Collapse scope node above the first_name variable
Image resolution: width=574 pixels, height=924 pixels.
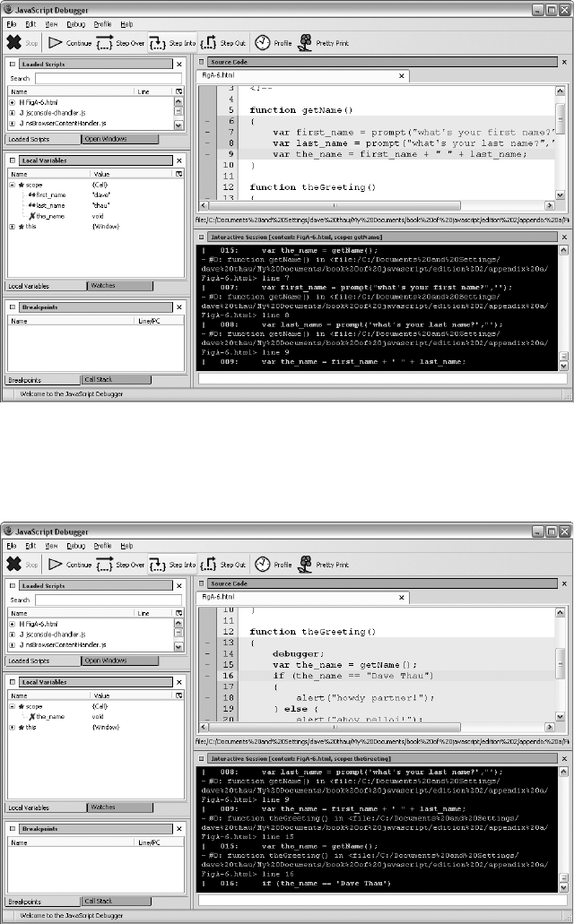point(13,185)
